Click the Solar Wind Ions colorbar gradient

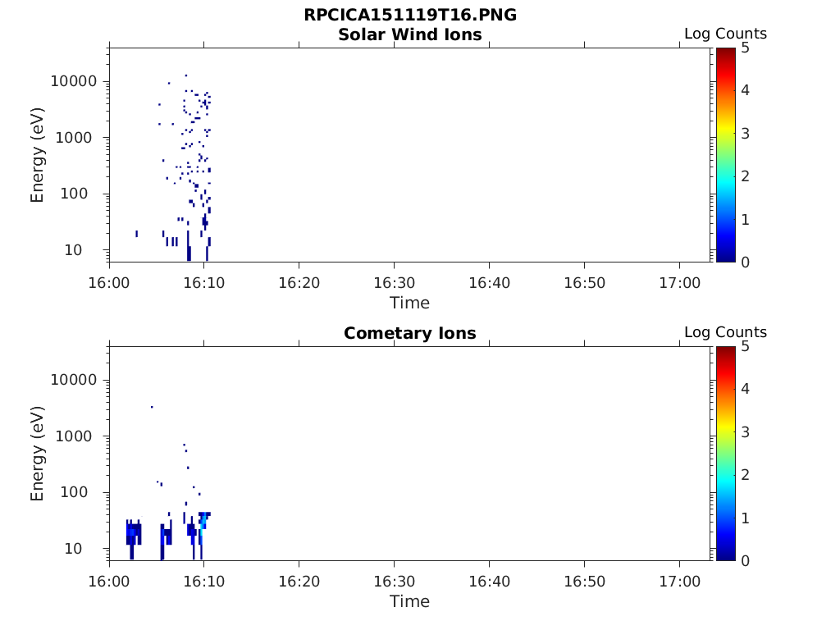coord(726,155)
